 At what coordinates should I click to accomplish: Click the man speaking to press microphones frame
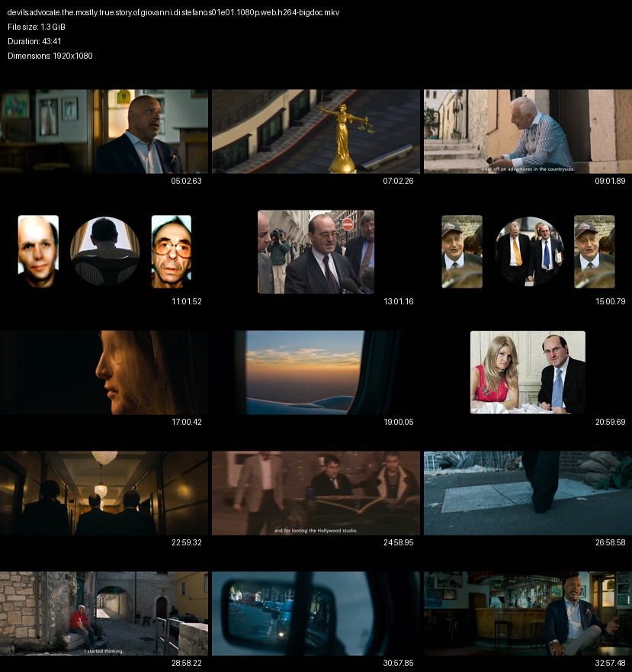coord(316,252)
